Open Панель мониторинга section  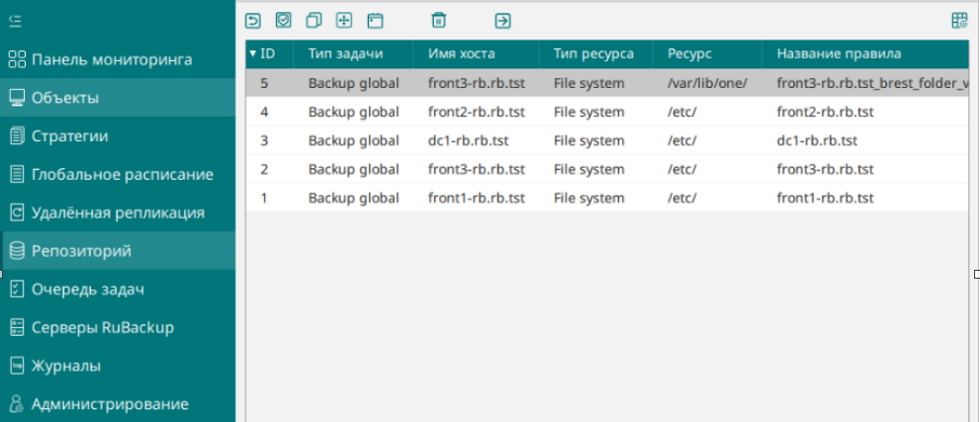[x=118, y=60]
